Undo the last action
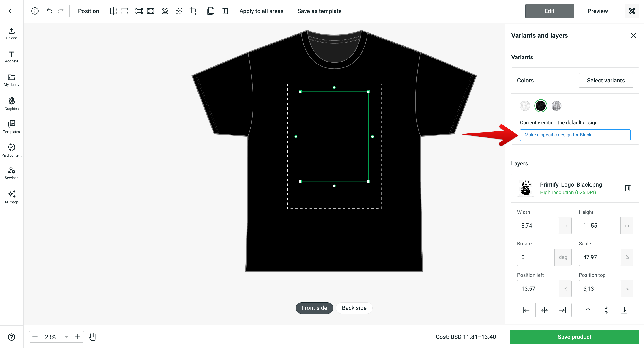Image resolution: width=644 pixels, height=348 pixels. click(x=49, y=11)
